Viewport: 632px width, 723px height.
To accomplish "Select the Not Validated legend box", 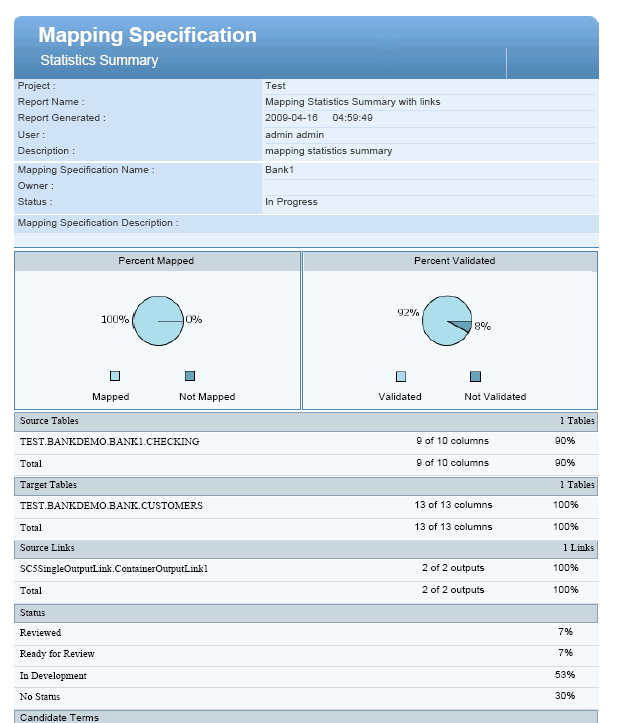I will click(x=475, y=376).
